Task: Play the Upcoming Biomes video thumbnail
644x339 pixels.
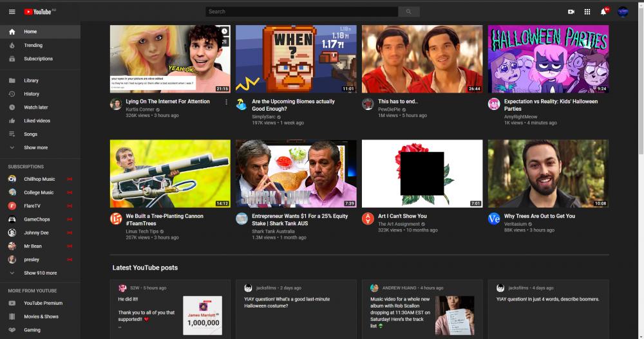Action: (x=296, y=59)
